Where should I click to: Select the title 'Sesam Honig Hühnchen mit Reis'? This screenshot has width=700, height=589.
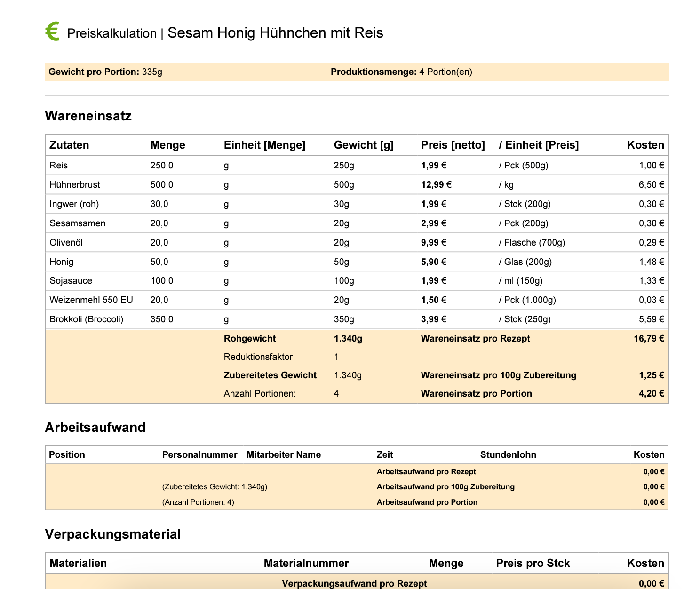275,33
